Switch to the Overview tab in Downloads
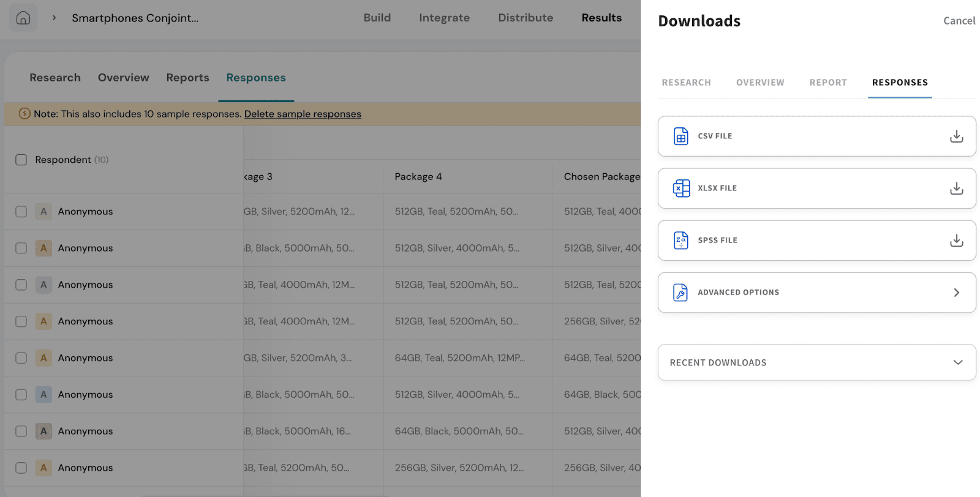 [759, 83]
